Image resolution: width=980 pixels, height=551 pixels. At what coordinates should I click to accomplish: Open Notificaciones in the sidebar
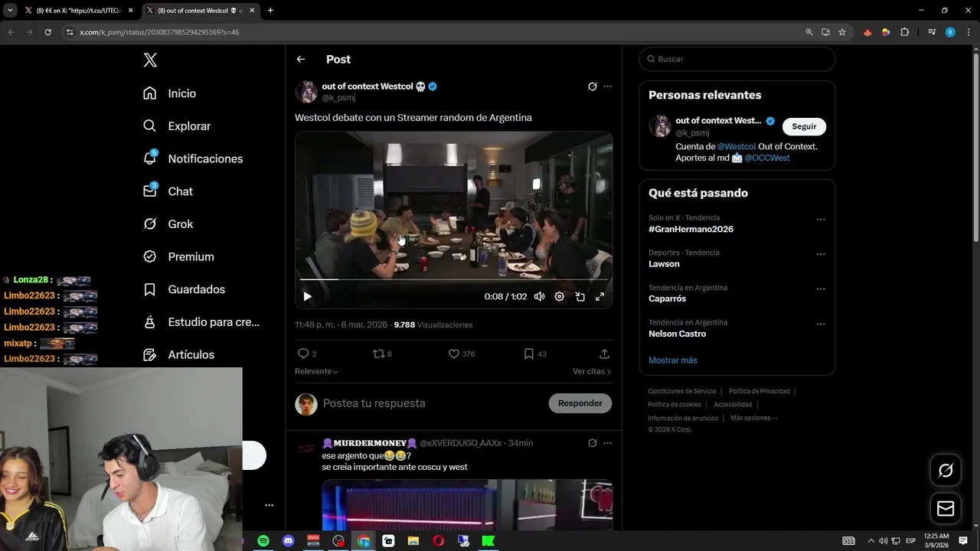[193, 158]
